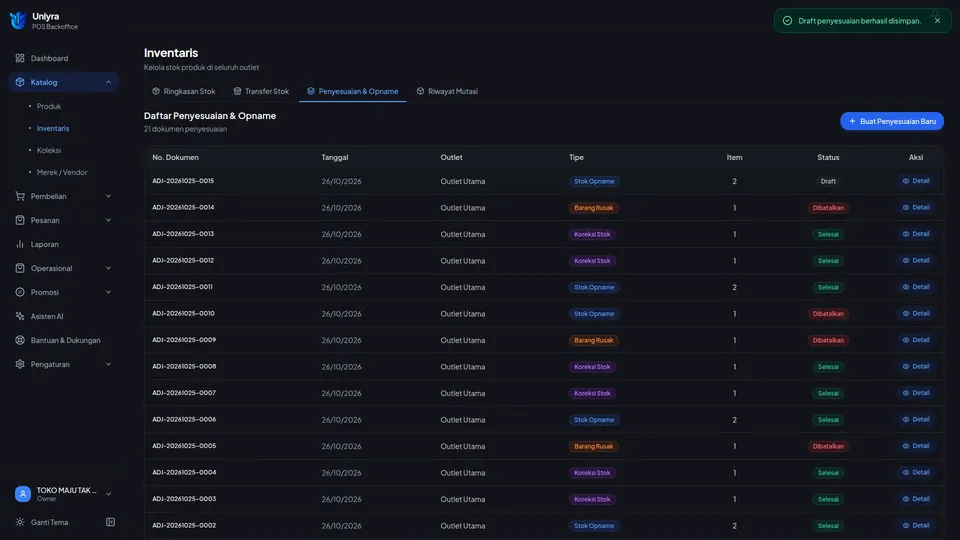Click the Pembelian cart icon

[20, 197]
